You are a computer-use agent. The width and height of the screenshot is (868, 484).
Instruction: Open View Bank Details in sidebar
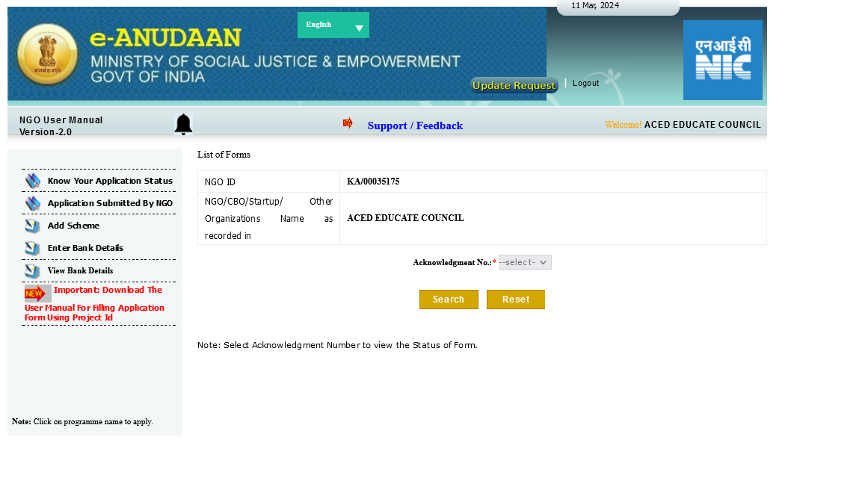[x=80, y=271]
